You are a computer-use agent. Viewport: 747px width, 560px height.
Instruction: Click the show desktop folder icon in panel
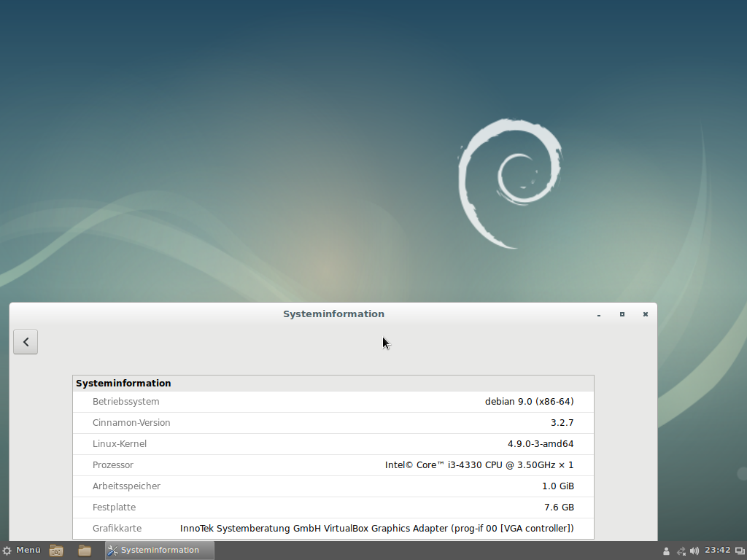tap(56, 551)
